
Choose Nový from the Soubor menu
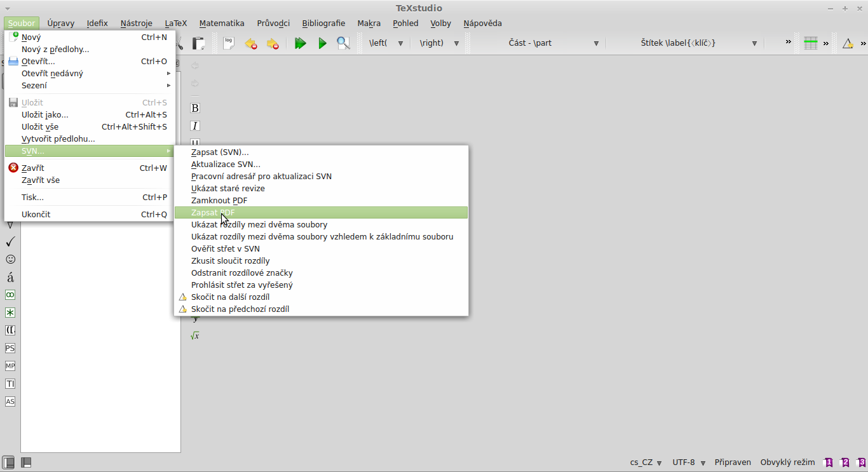89,37
